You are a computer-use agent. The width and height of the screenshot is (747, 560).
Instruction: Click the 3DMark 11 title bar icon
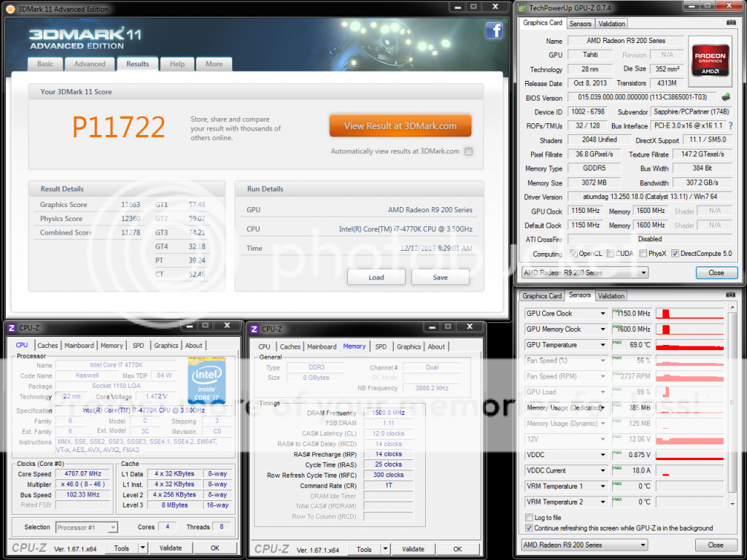(9, 9)
